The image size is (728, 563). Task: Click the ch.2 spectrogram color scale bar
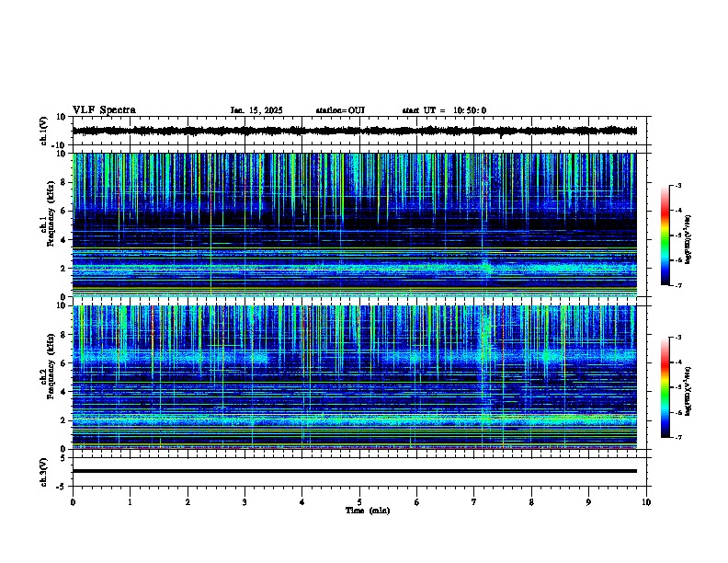[x=665, y=387]
